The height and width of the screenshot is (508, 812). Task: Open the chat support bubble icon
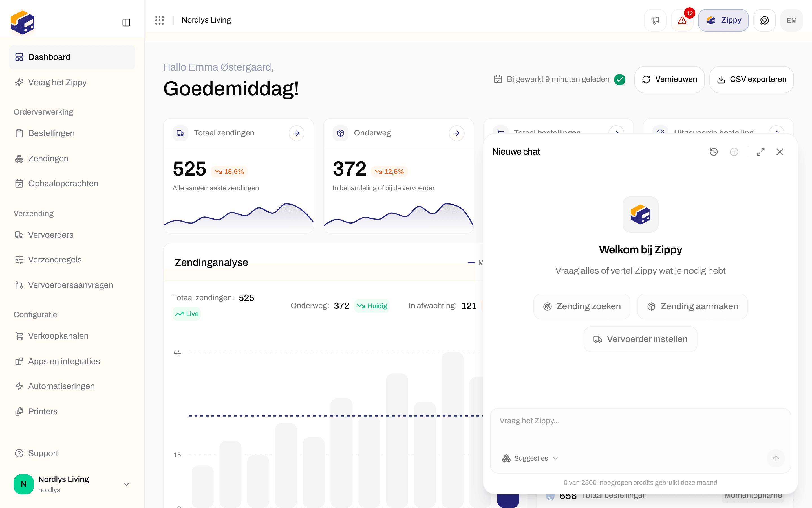click(764, 20)
